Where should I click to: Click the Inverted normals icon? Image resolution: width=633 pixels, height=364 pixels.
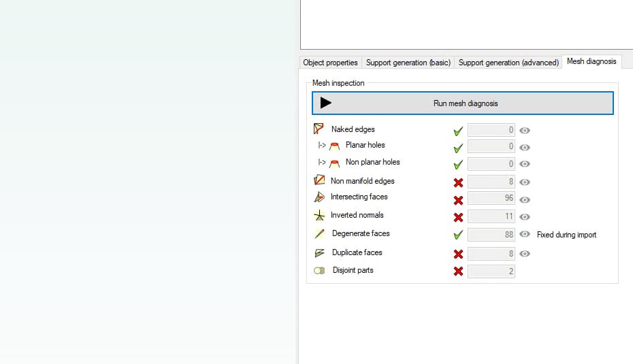[319, 215]
